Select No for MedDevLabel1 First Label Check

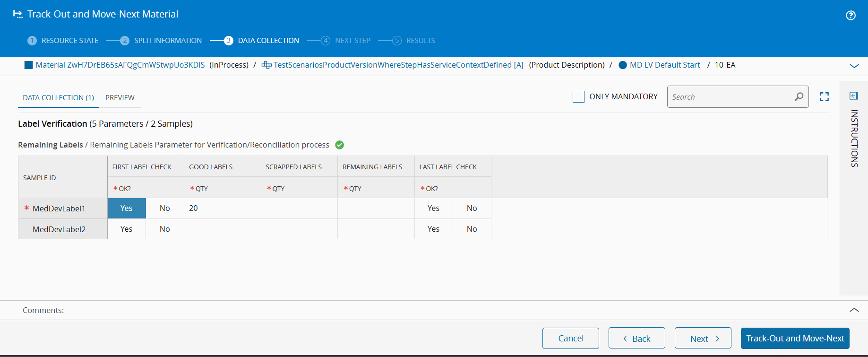coord(165,208)
